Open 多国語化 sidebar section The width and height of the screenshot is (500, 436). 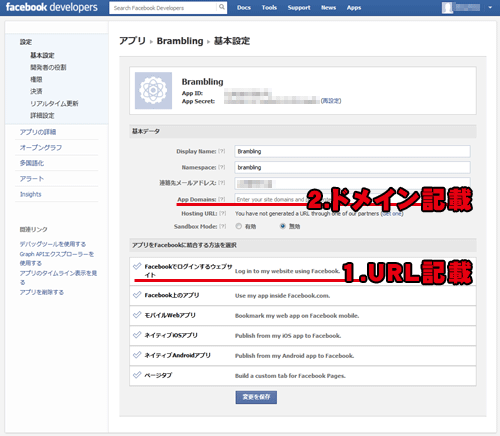[32, 163]
